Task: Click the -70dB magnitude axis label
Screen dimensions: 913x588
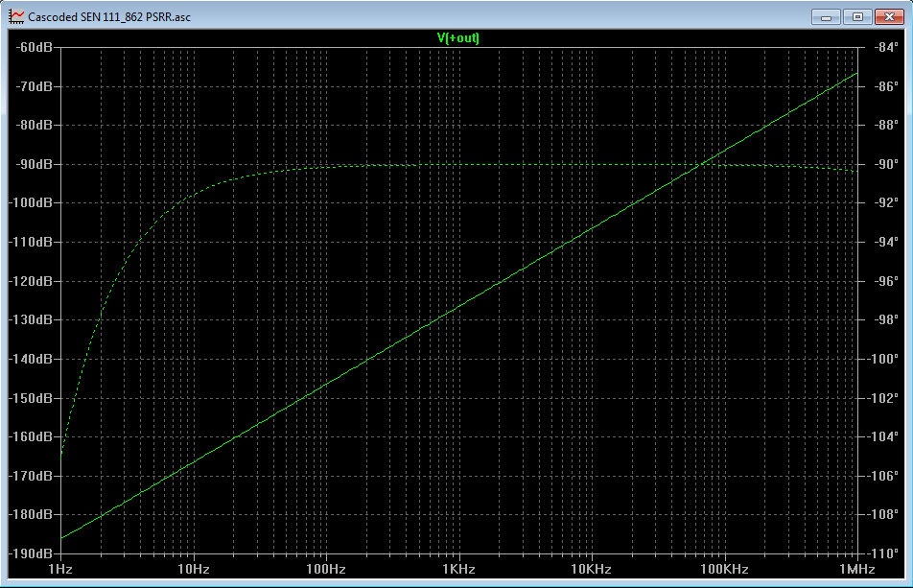Action: [34, 86]
